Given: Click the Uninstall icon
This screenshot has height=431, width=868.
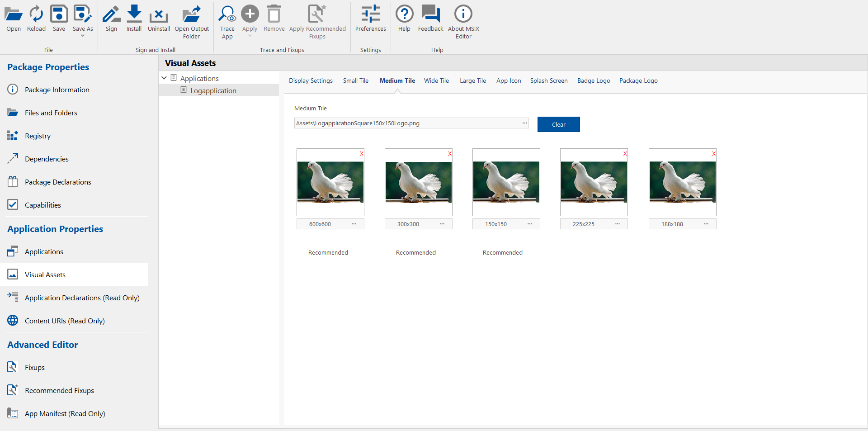Looking at the screenshot, I should (159, 15).
